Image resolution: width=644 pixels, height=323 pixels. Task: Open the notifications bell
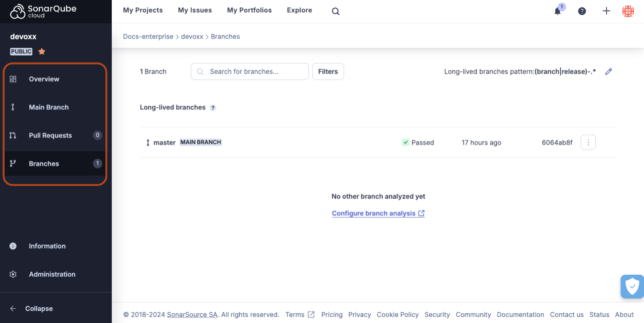tap(558, 12)
